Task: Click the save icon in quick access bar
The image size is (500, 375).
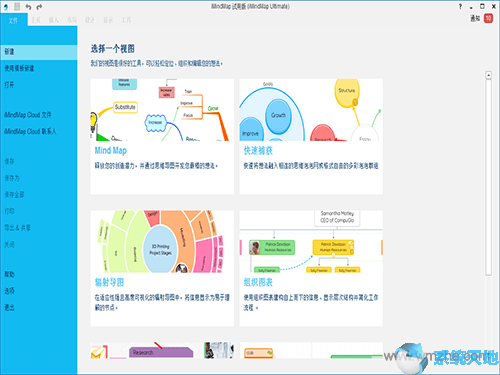Action: point(17,6)
